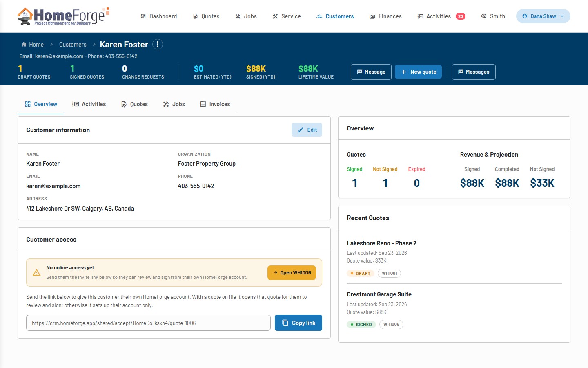Click the Draft Quotes count stat

tap(34, 72)
